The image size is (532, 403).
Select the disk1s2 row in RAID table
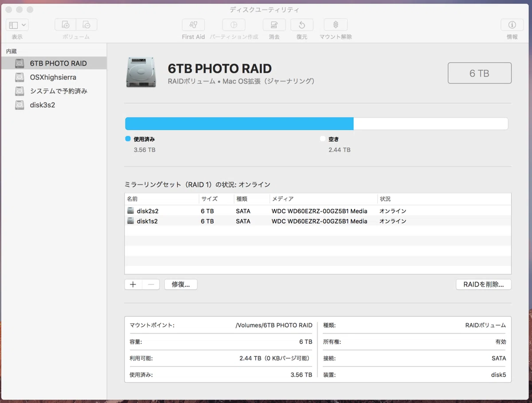[318, 221]
